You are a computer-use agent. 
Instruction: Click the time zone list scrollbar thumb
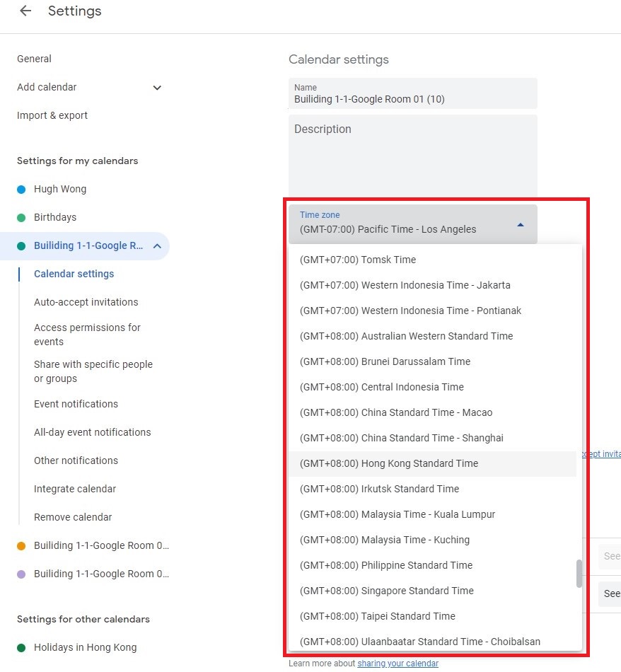pos(579,573)
